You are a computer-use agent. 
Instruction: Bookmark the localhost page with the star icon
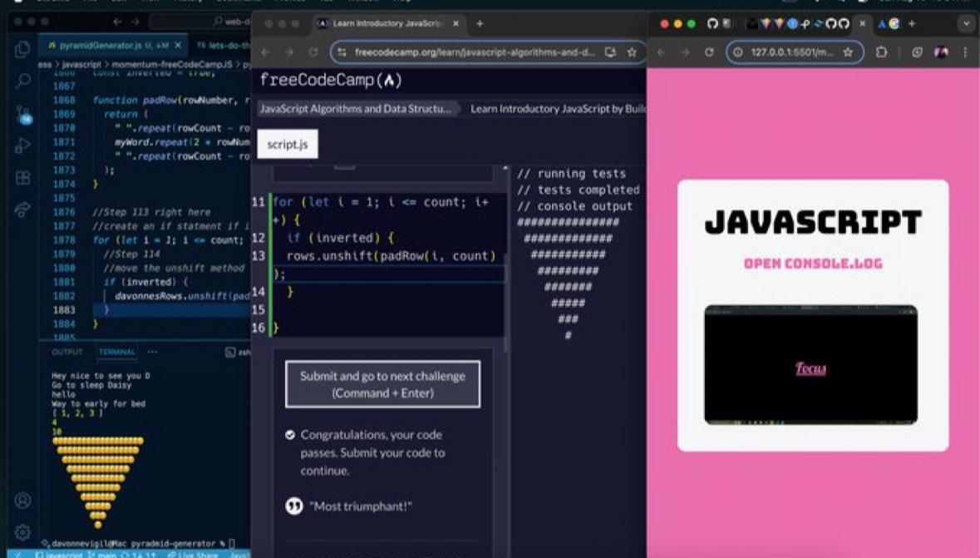849,52
